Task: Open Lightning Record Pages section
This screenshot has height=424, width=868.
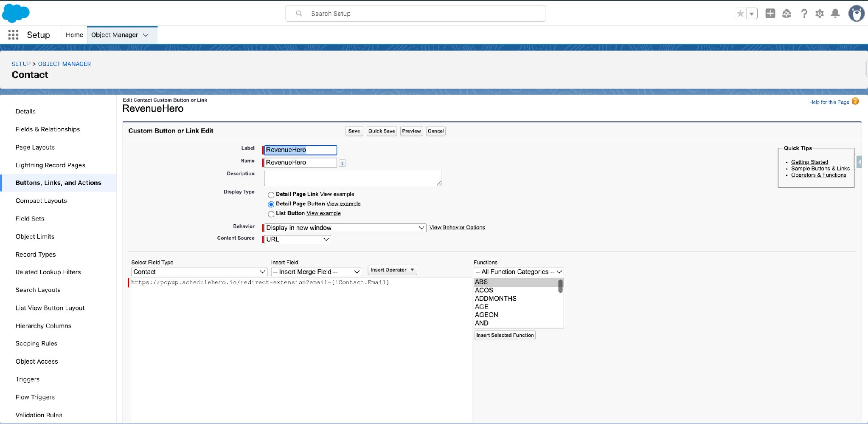Action: [51, 165]
